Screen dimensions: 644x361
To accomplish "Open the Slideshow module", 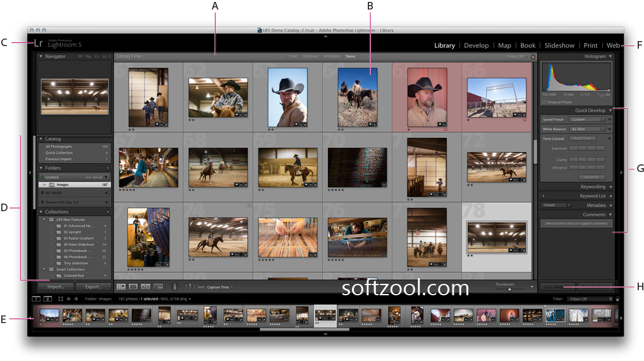I will [559, 46].
